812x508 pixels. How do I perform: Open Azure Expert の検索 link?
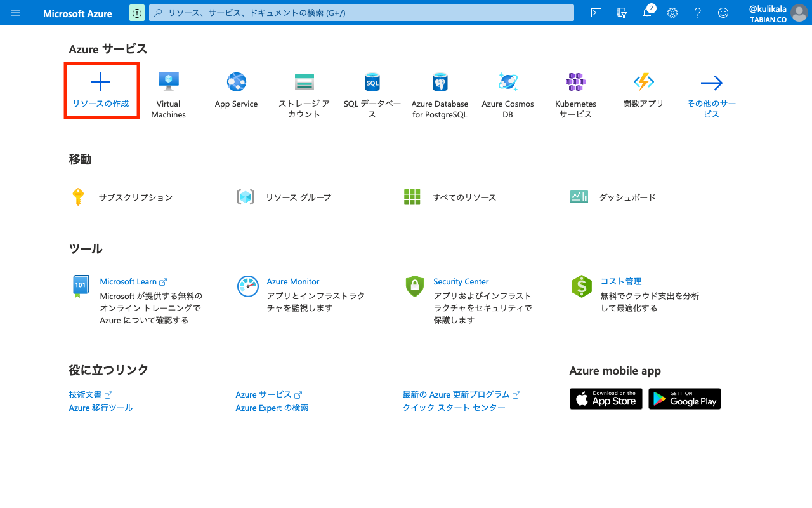[x=272, y=408]
